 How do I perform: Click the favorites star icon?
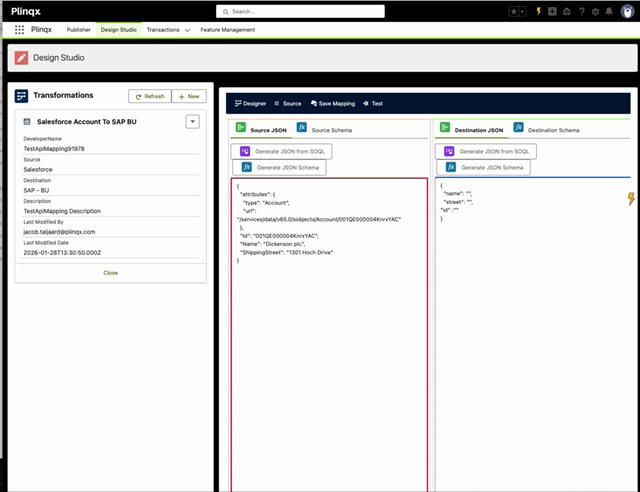(513, 11)
